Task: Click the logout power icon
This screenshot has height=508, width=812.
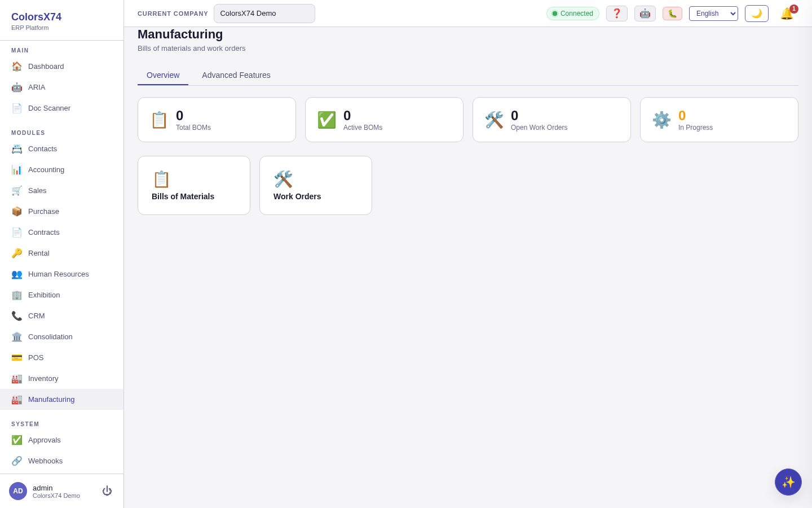Action: pyautogui.click(x=107, y=491)
